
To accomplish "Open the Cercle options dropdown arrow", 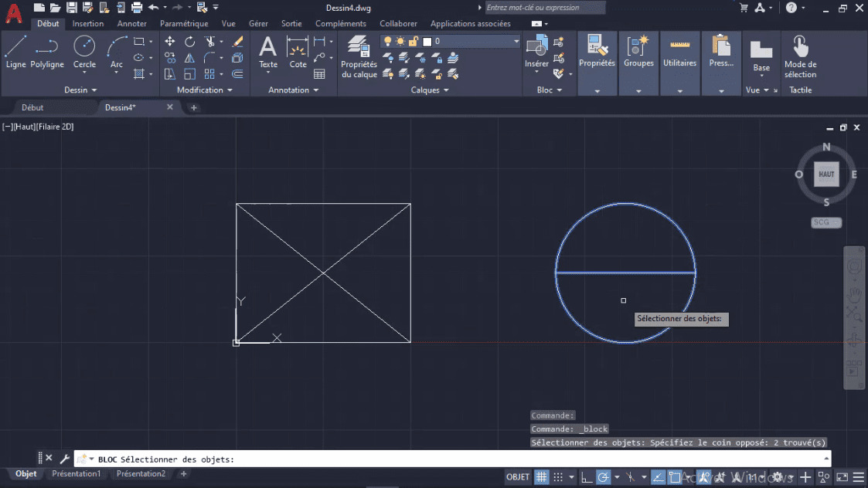I will tap(84, 73).
